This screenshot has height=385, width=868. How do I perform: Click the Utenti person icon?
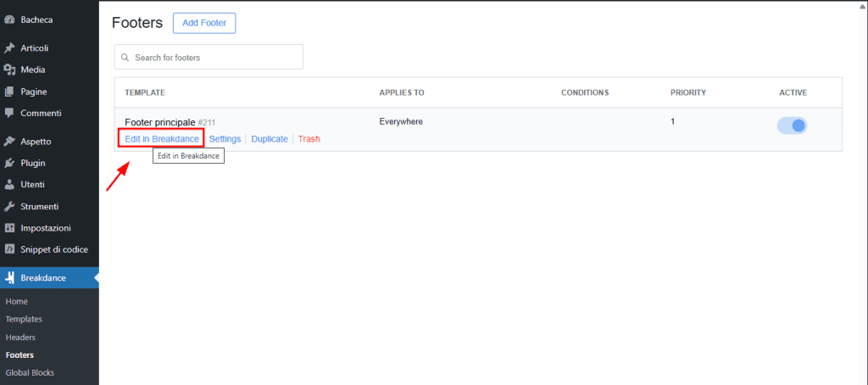8,185
